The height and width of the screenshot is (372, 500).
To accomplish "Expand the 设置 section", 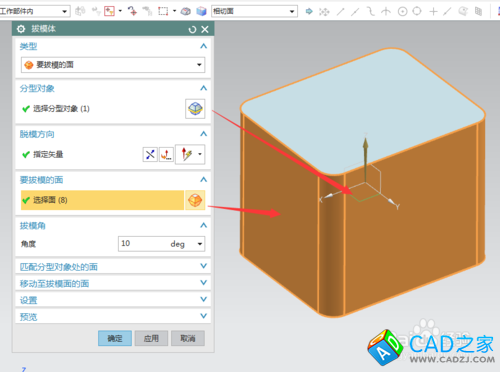I will pos(113,300).
